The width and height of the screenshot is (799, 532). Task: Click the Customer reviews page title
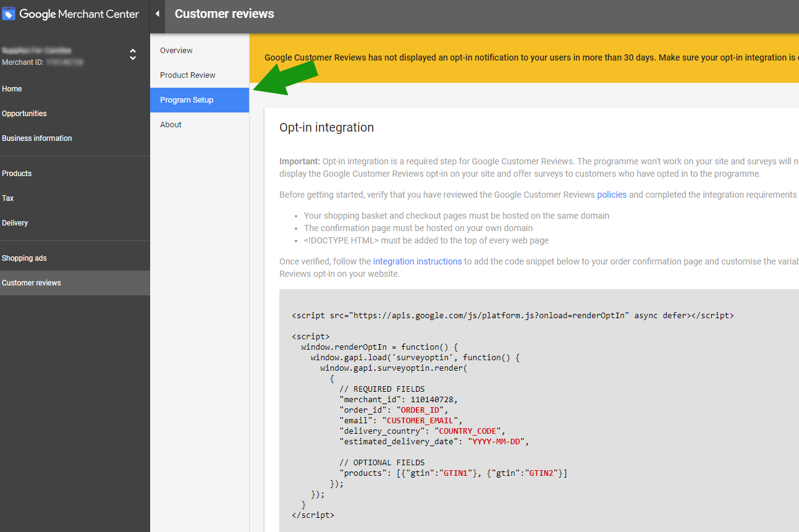224,14
